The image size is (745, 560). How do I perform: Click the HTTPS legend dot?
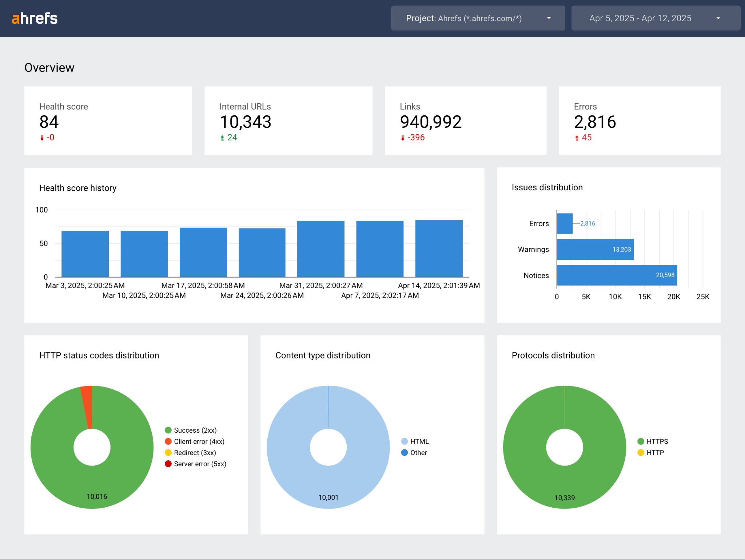pyautogui.click(x=641, y=441)
